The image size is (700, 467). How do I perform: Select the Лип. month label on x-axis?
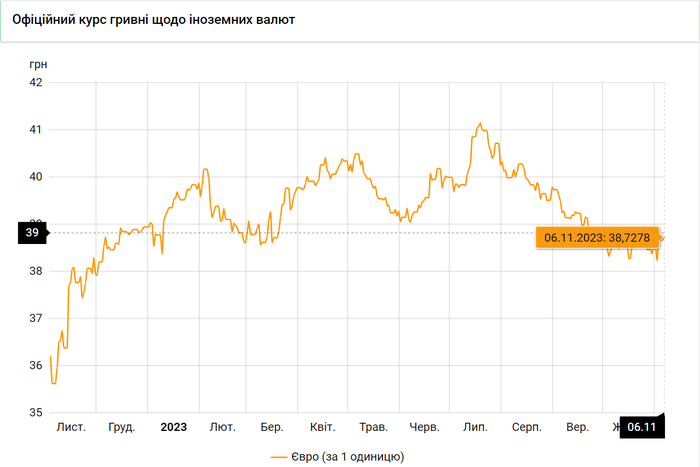475,427
